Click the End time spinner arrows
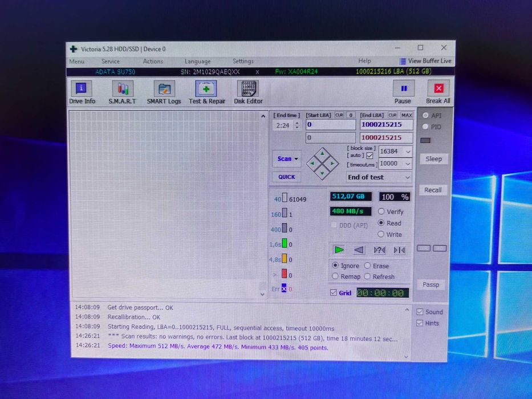The width and height of the screenshot is (532, 399). coord(297,125)
